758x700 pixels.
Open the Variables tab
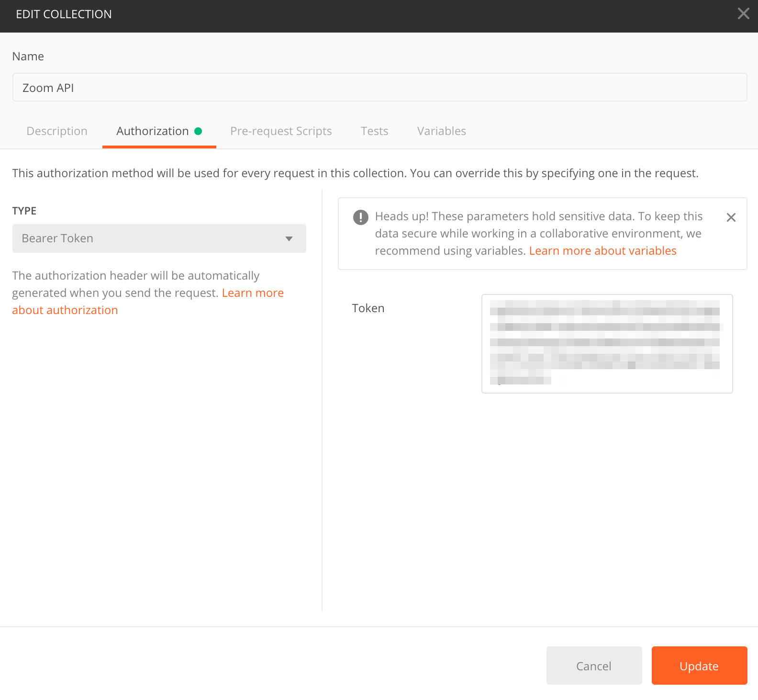[x=441, y=131]
